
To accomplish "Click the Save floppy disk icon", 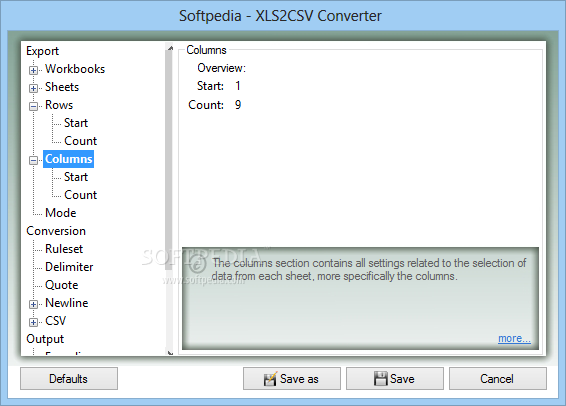I will tap(380, 379).
